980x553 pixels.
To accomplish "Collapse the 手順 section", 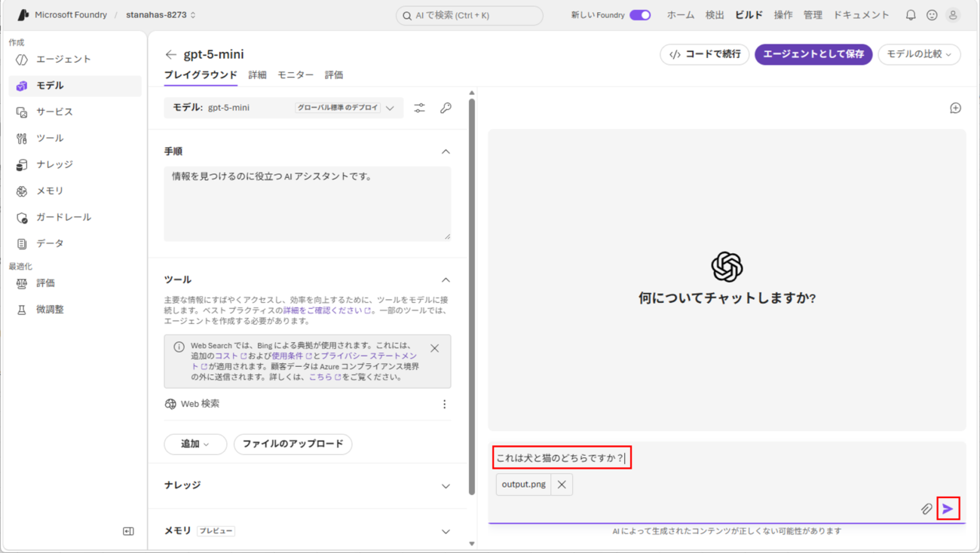I will [x=446, y=151].
